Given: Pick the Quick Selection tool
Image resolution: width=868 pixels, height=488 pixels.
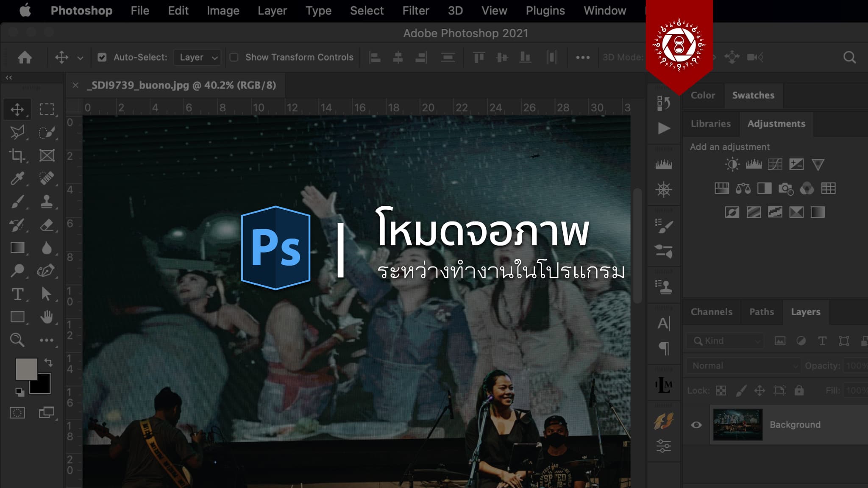Looking at the screenshot, I should click(47, 133).
